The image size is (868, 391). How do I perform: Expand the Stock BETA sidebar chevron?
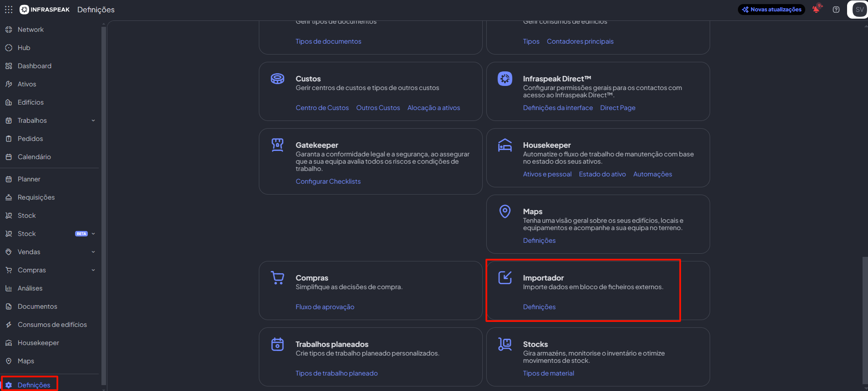tap(93, 234)
